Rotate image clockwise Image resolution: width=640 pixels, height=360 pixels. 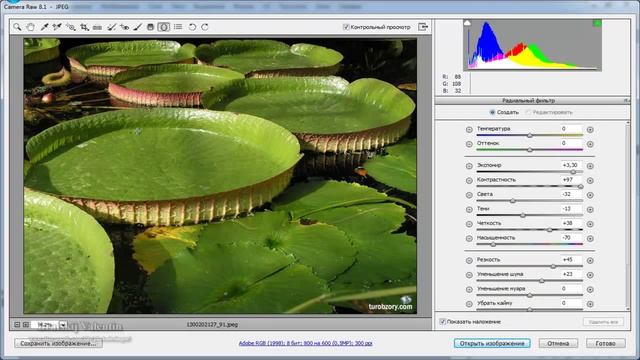tap(205, 27)
